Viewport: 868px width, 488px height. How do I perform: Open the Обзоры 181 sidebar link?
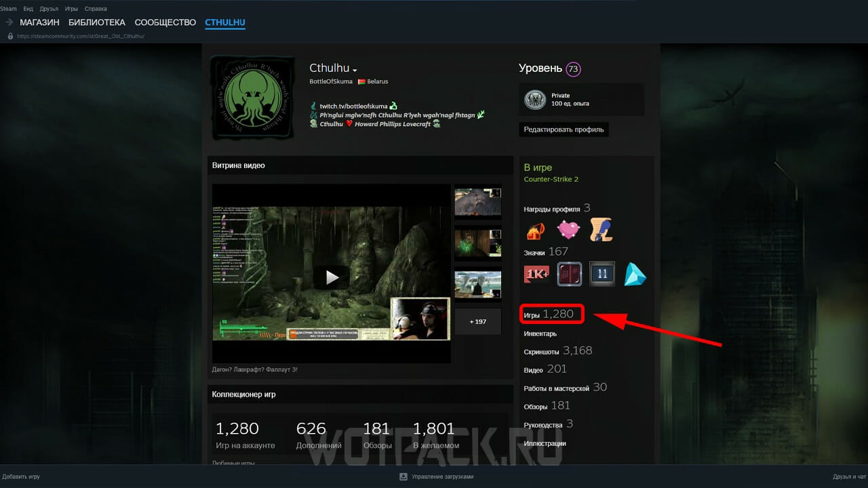click(547, 406)
